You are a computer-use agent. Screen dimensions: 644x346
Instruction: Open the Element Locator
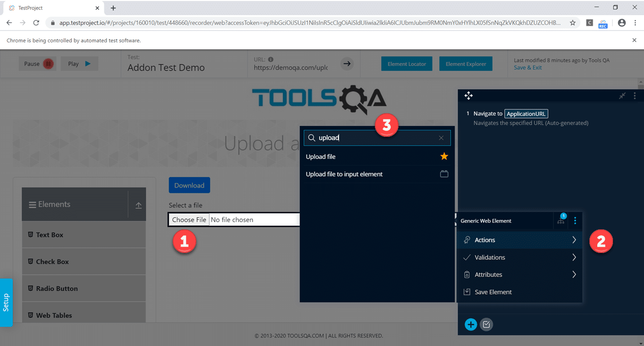(x=407, y=63)
